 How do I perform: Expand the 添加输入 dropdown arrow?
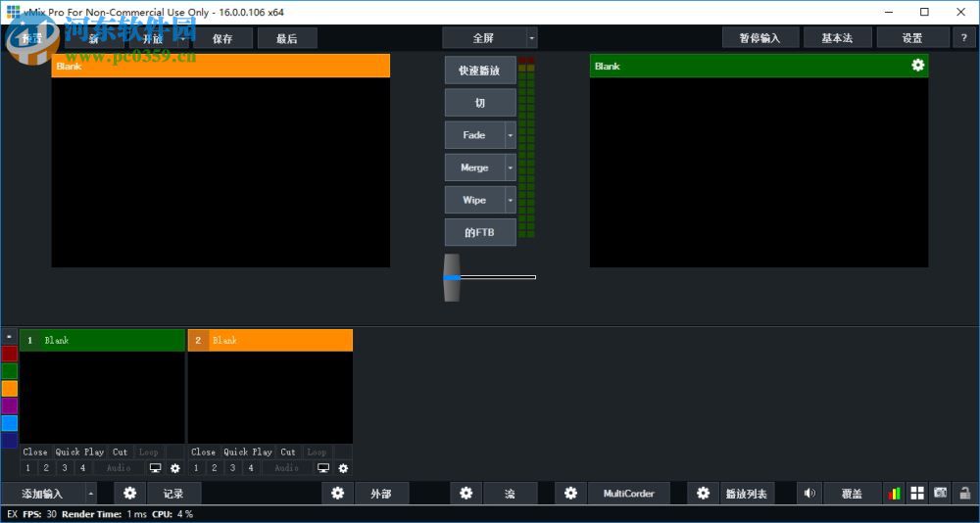(x=90, y=493)
